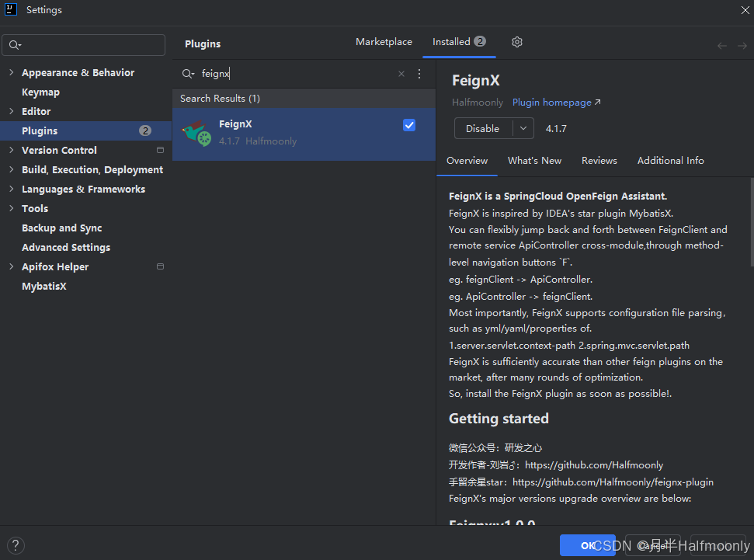Click the Halfmoonly vendor name
Screen dimensions: 754x560
[477, 103]
